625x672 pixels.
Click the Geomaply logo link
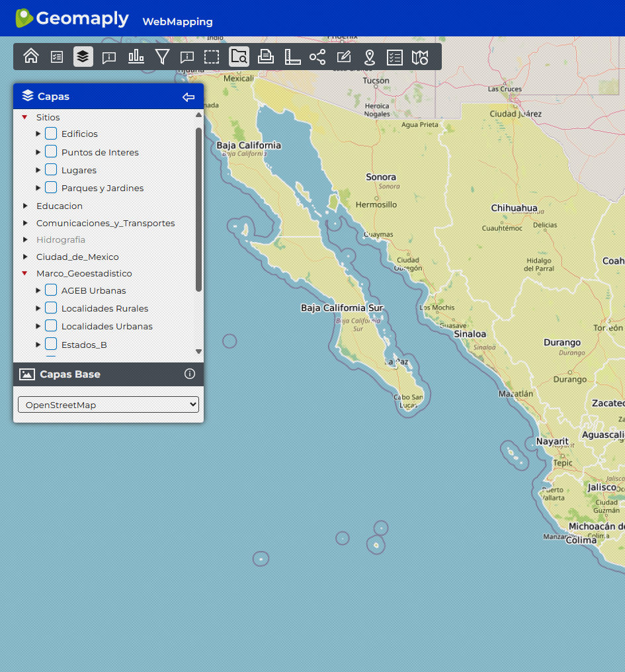(72, 19)
